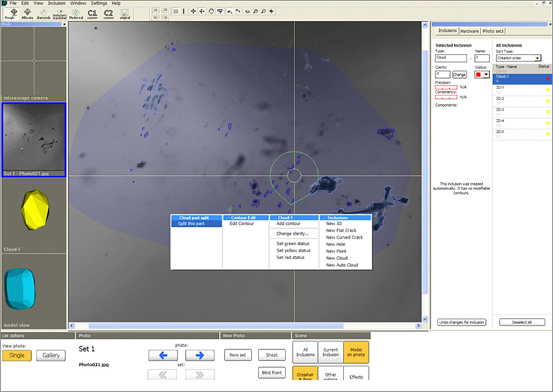Toggle Single photo view mode
Screen dimensions: 553x392
pos(17,355)
